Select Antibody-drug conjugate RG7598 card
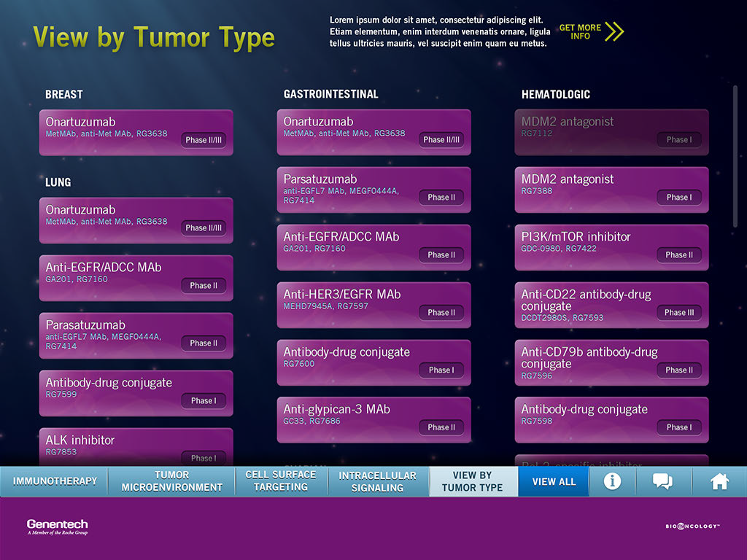 [x=611, y=420]
